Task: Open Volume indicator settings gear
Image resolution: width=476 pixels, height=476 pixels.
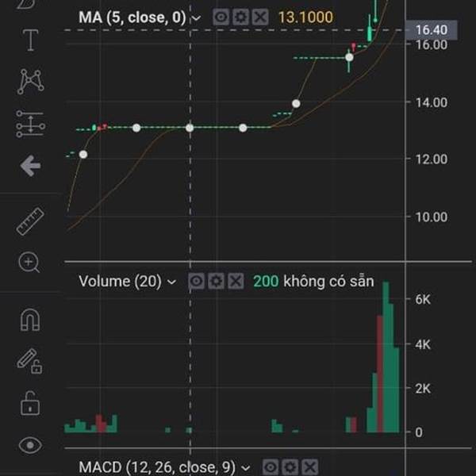Action: 216,281
